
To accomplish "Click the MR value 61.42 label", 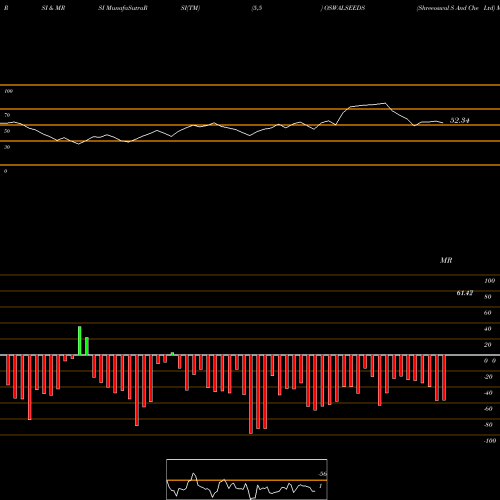I will (465, 293).
